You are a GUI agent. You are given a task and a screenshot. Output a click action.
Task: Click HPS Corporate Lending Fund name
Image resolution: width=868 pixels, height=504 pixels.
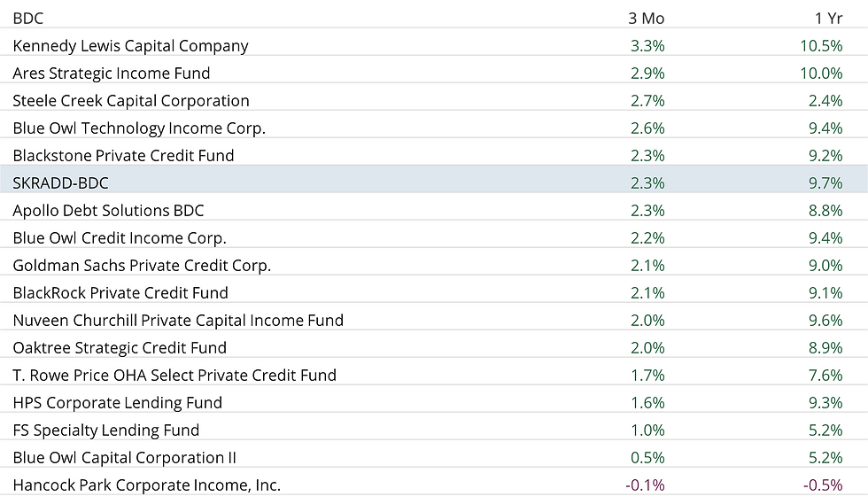(117, 403)
